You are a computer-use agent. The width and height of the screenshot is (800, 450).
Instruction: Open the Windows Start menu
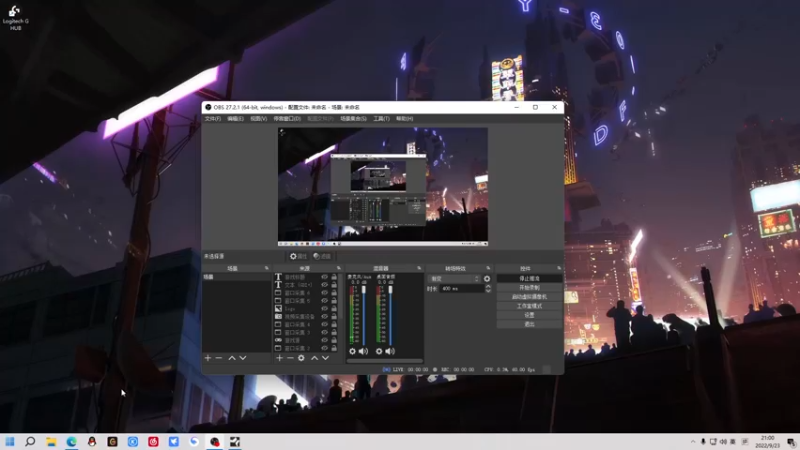[10, 441]
